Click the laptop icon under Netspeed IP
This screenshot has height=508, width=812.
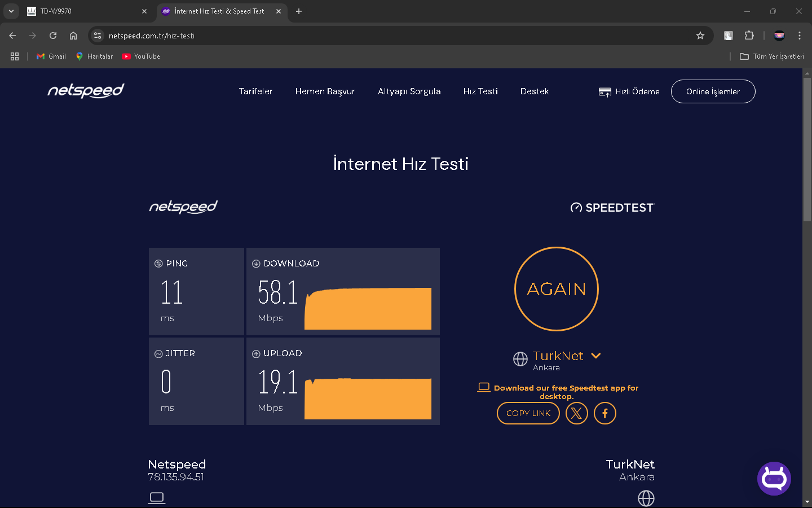tap(157, 498)
